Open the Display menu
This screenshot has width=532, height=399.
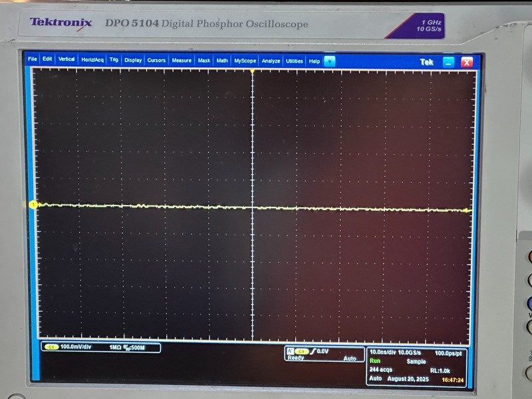click(x=133, y=60)
